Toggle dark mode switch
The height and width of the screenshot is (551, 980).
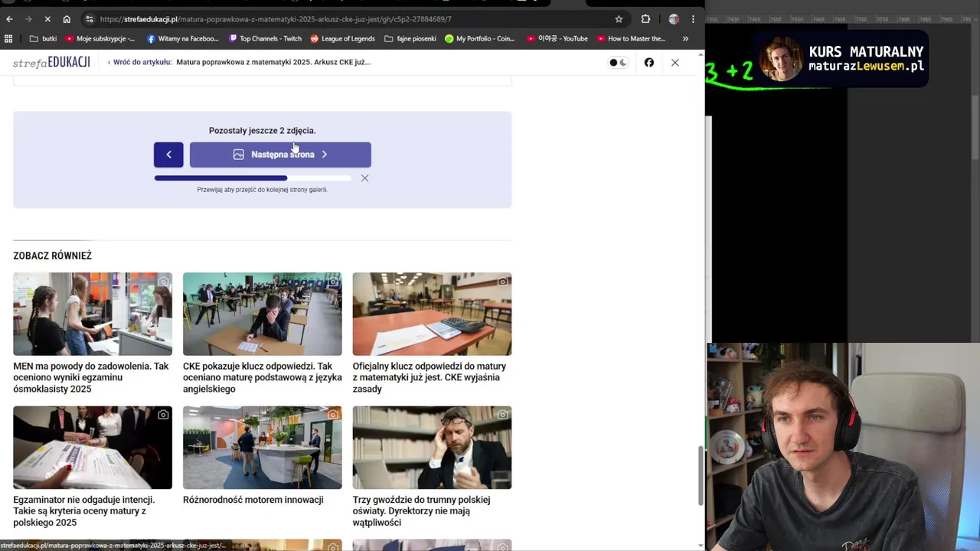(x=618, y=63)
